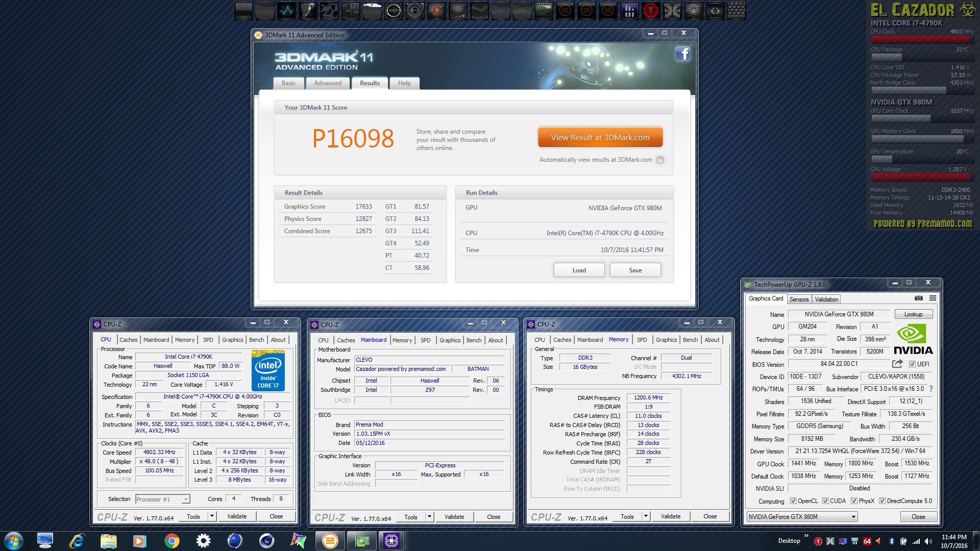The width and height of the screenshot is (980, 551).
Task: Expand Tools dropdown arrow in CPU-Z Mainboard window
Action: tap(429, 517)
